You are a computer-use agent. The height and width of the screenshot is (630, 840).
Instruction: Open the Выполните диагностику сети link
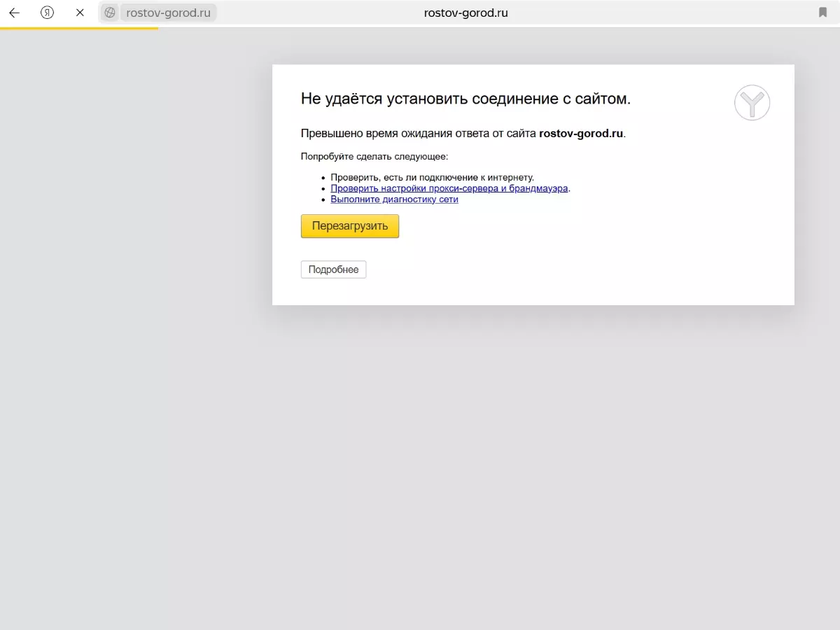pyautogui.click(x=394, y=199)
